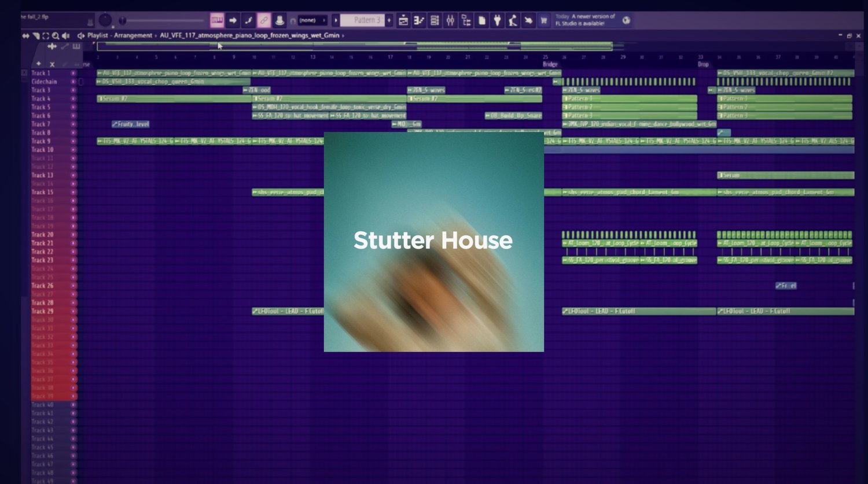Adjust the main volume knob
The image size is (868, 484).
(x=105, y=20)
